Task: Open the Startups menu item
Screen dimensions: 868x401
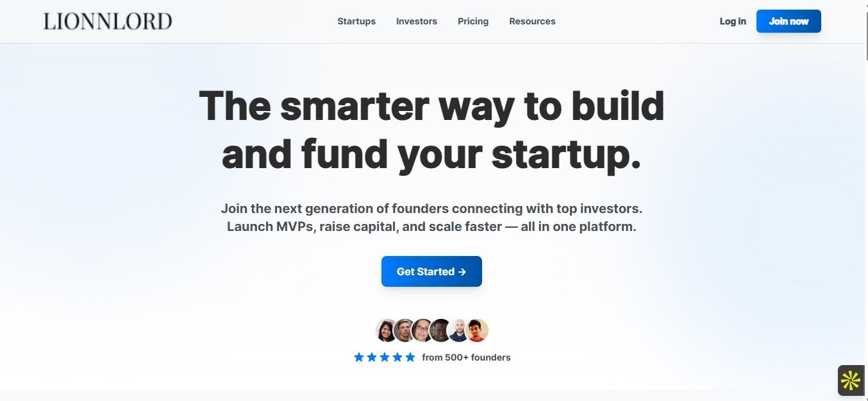Action: coord(356,21)
